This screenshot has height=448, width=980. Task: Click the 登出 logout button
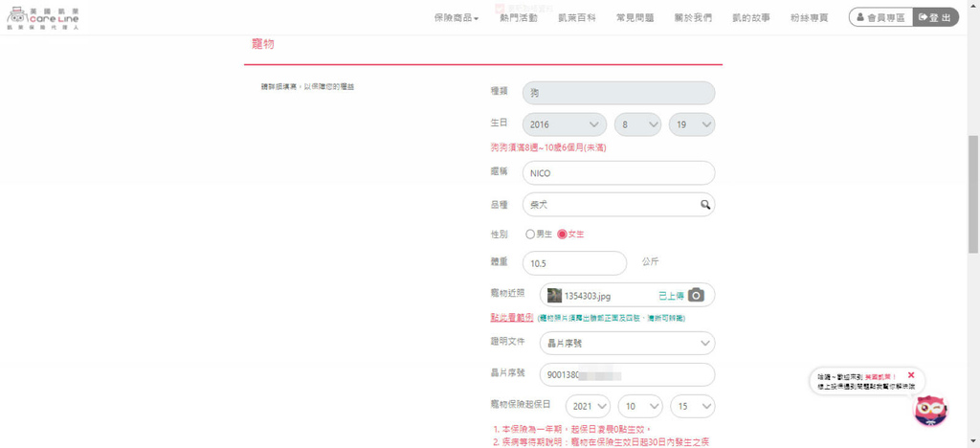click(x=936, y=17)
